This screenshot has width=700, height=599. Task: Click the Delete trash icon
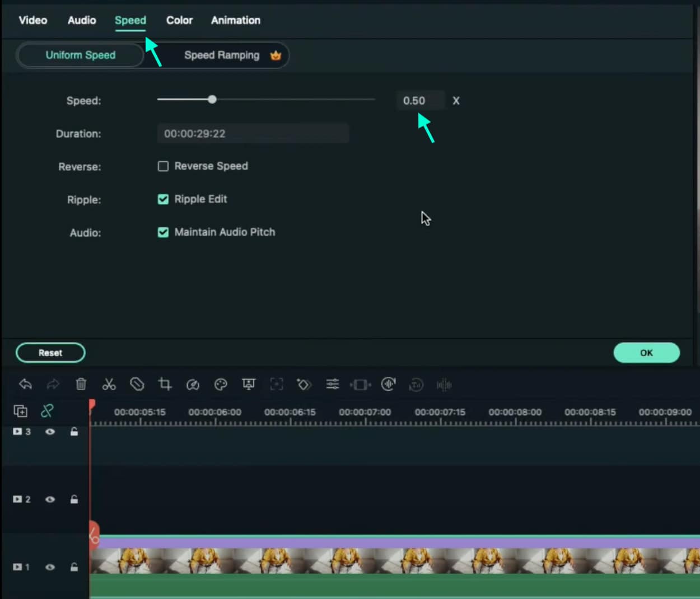[81, 384]
